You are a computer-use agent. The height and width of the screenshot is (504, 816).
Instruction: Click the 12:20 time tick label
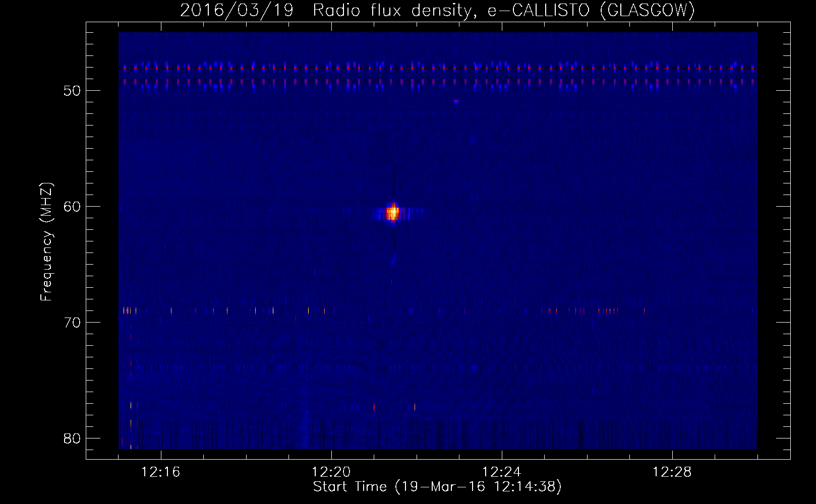pos(331,472)
